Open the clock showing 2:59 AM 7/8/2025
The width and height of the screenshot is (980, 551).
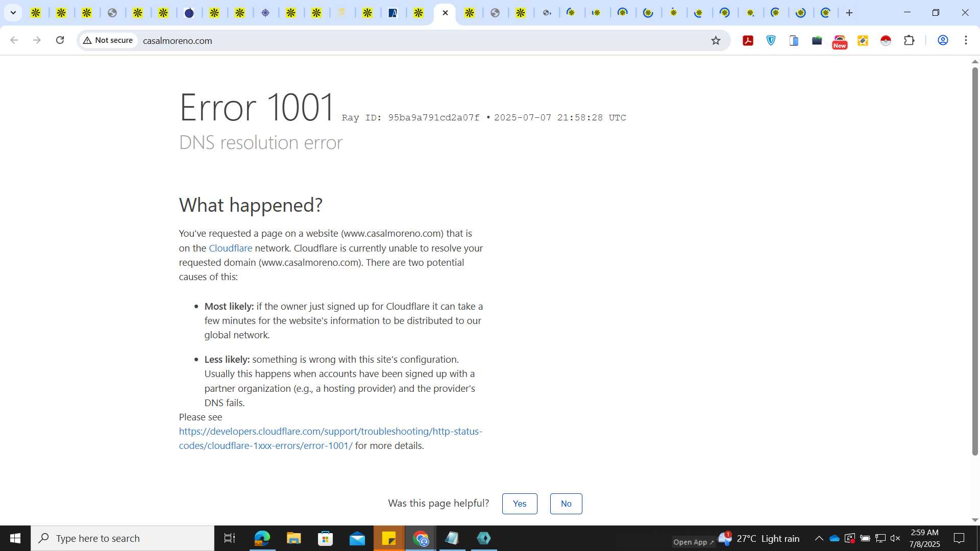coord(924,538)
